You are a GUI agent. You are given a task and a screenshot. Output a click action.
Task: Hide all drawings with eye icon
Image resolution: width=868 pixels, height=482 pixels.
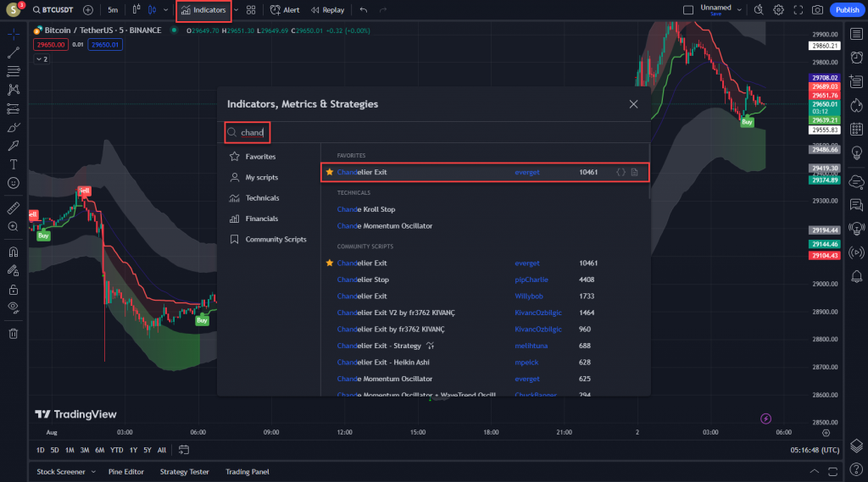[x=14, y=308]
